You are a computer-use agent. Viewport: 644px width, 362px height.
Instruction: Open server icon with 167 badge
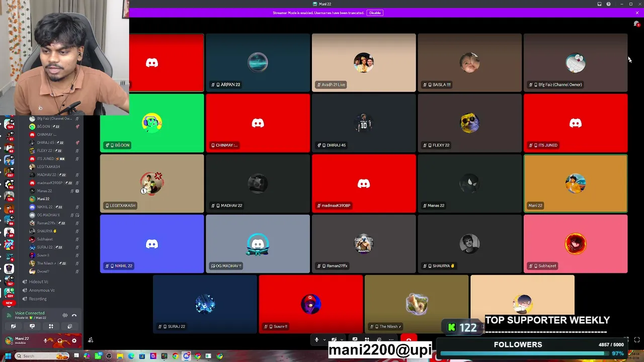pyautogui.click(x=9, y=280)
